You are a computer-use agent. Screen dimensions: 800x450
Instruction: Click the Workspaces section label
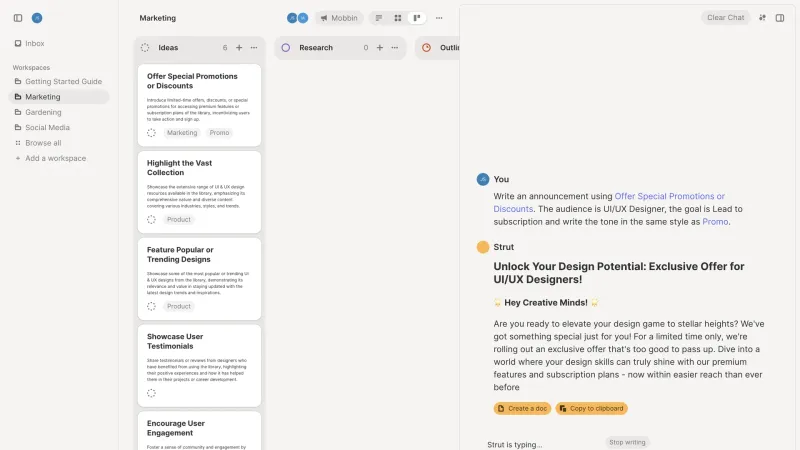[31, 67]
